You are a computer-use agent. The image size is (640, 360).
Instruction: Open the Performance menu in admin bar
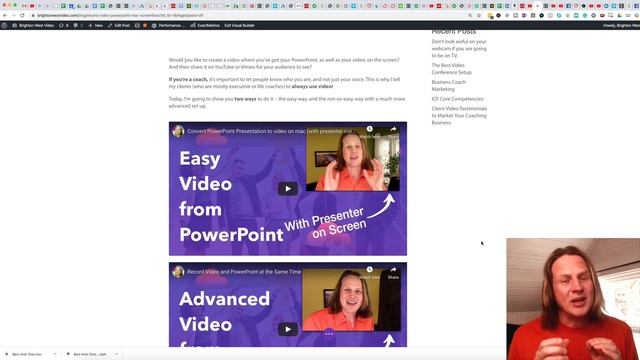click(x=168, y=25)
